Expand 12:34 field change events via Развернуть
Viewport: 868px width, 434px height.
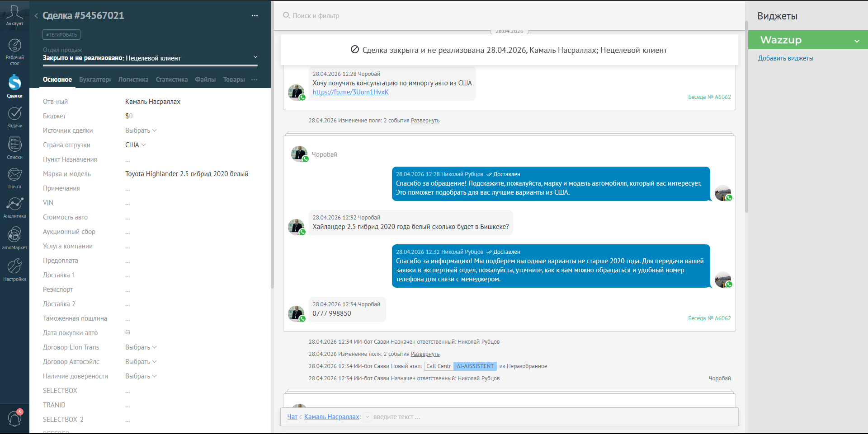click(425, 354)
